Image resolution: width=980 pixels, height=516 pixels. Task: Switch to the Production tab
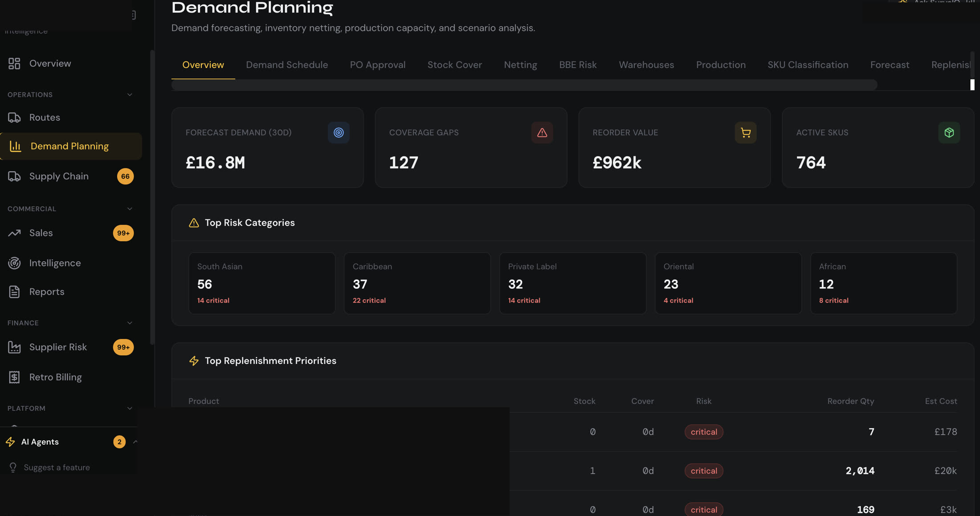click(x=721, y=65)
